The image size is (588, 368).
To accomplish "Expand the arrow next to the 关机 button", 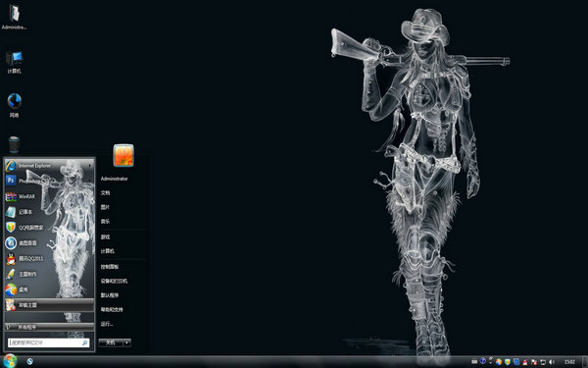I will [126, 342].
